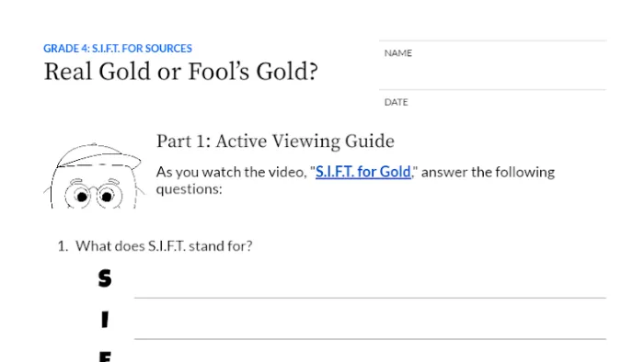The height and width of the screenshot is (362, 644).
Task: Click the blank area right of DATE
Action: pos(507,103)
